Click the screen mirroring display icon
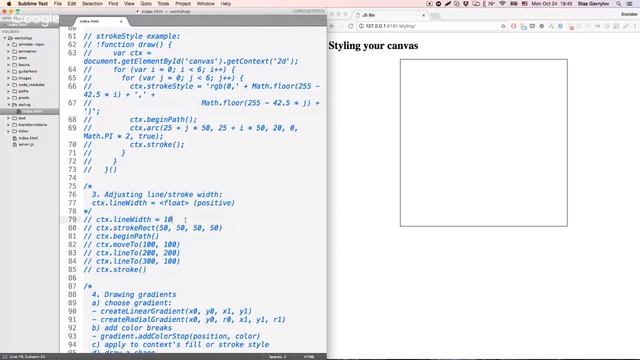 [x=476, y=4]
